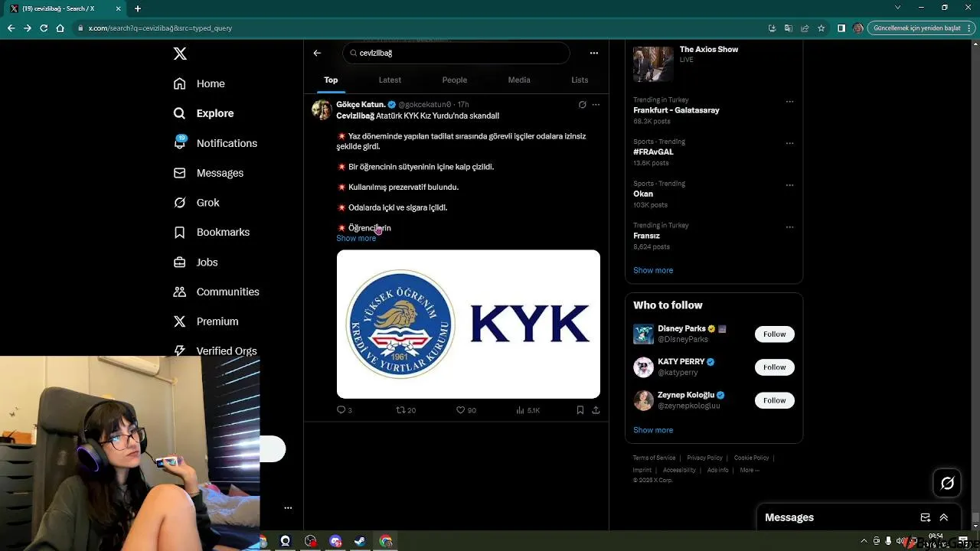Open the Accessibility footer link

[x=679, y=470]
